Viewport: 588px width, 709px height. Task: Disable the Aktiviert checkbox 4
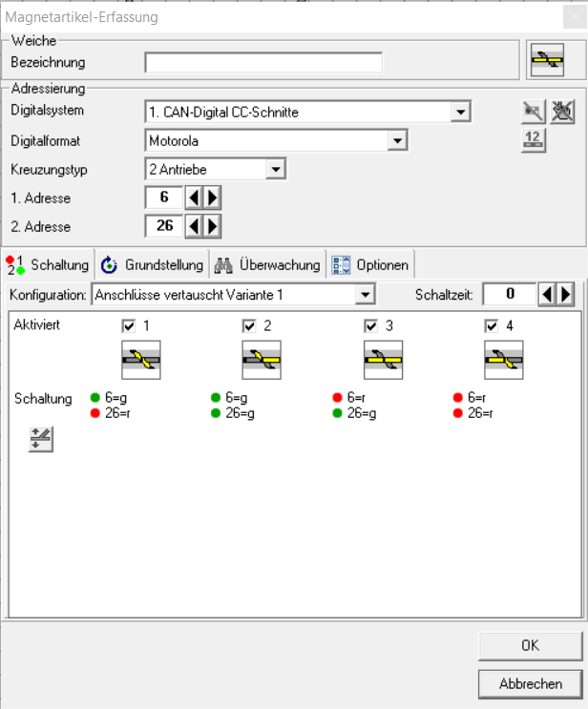[x=493, y=326]
